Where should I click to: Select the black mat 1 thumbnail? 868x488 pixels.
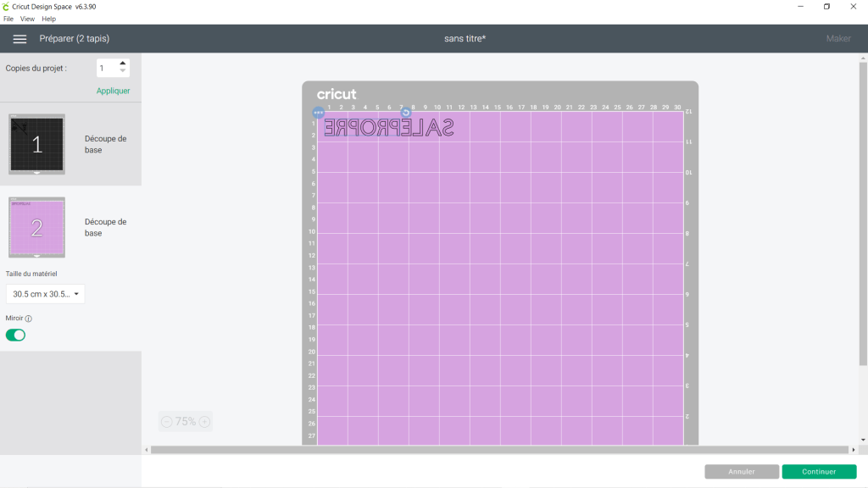[36, 144]
